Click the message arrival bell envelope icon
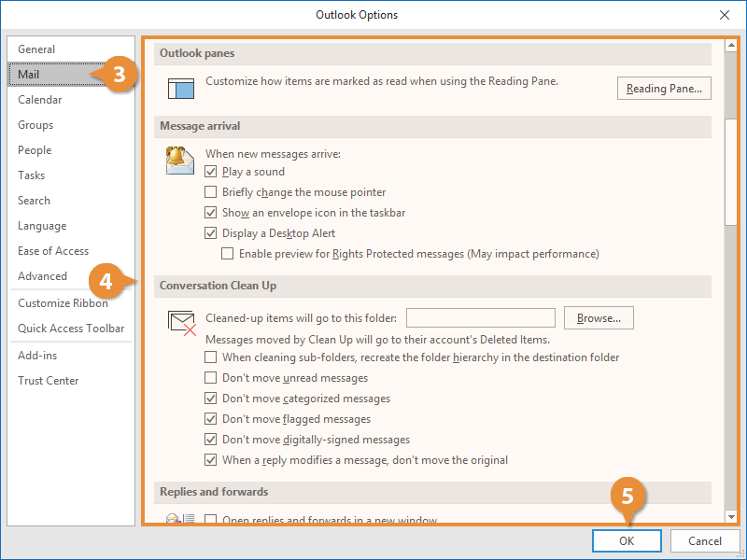This screenshot has height=560, width=747. [x=180, y=161]
